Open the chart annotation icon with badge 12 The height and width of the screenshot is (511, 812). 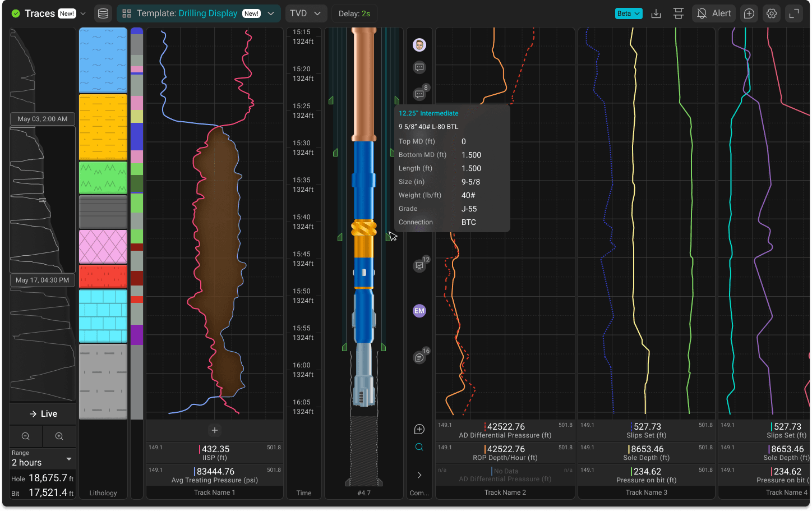pos(420,265)
